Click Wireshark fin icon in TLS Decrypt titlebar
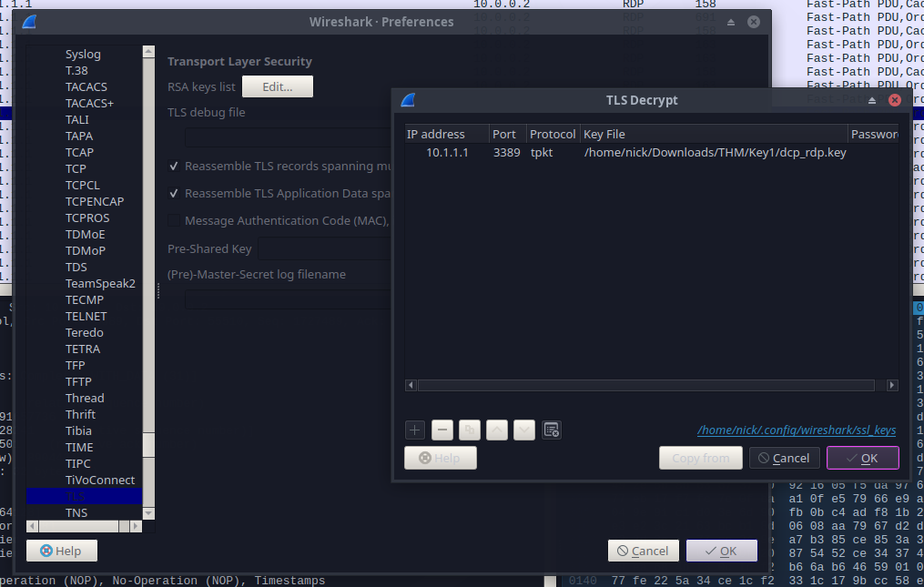The height and width of the screenshot is (587, 924). 408,100
